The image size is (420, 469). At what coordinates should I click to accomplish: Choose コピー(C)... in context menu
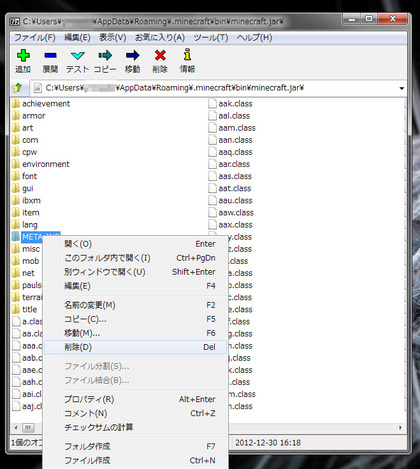(x=136, y=319)
